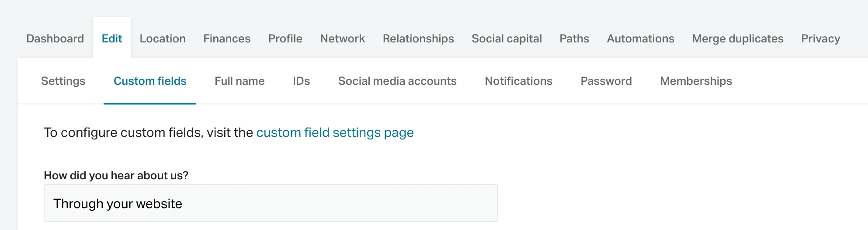View the Relationships tab
The height and width of the screenshot is (230, 868).
click(418, 38)
